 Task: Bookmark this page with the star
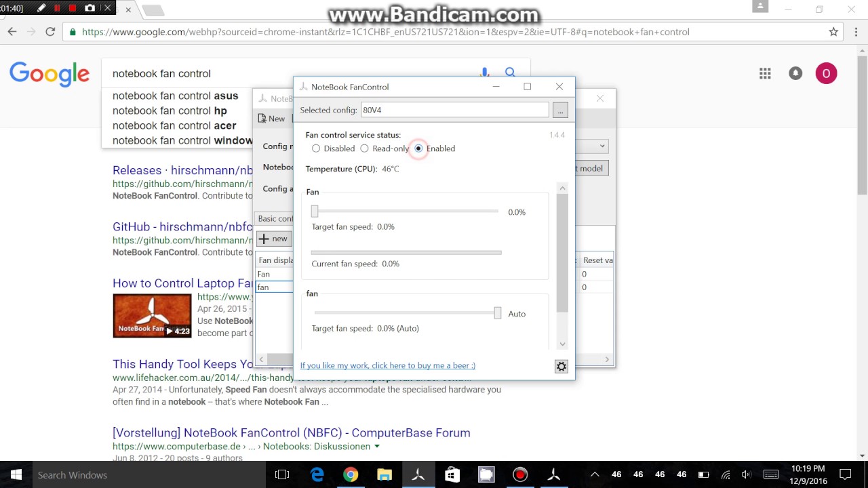pyautogui.click(x=833, y=31)
